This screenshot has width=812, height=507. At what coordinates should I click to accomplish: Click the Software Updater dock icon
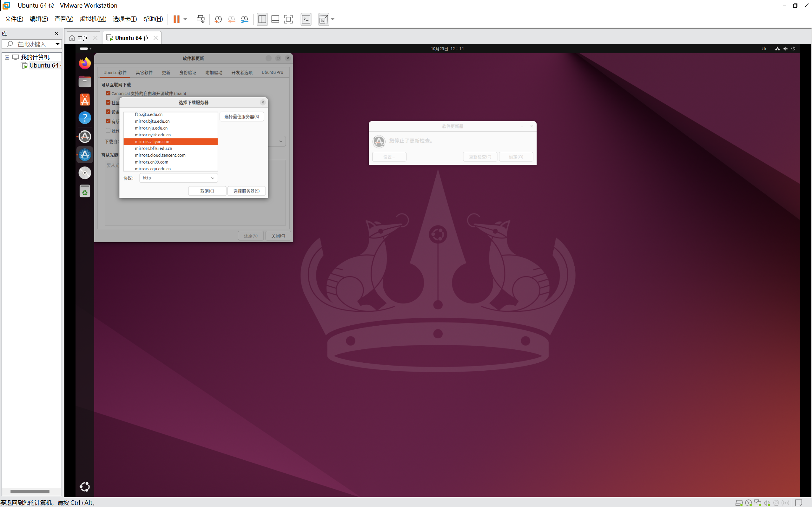(84, 136)
